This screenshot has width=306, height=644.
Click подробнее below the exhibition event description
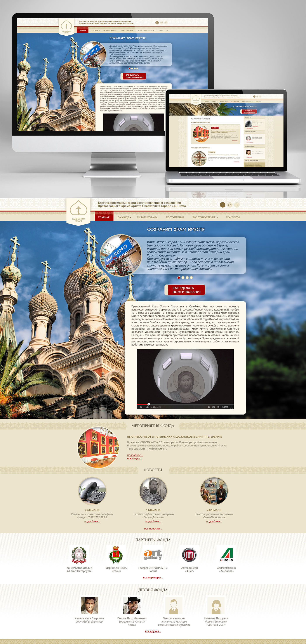pos(135,455)
